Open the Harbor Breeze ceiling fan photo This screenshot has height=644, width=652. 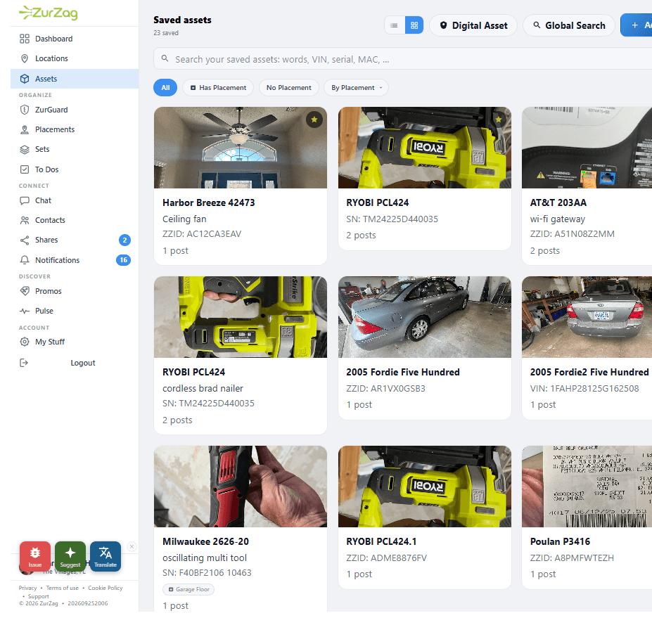coord(241,148)
